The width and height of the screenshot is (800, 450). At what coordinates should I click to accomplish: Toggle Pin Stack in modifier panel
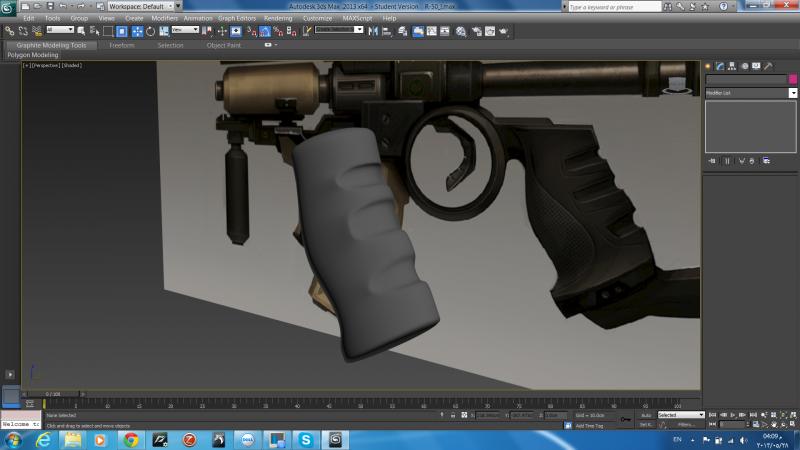[x=712, y=161]
